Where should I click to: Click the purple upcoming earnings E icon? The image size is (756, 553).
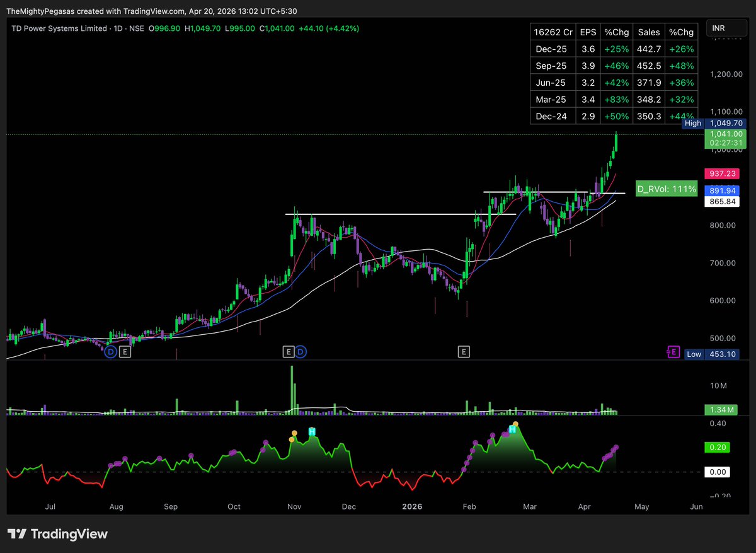[x=673, y=352]
